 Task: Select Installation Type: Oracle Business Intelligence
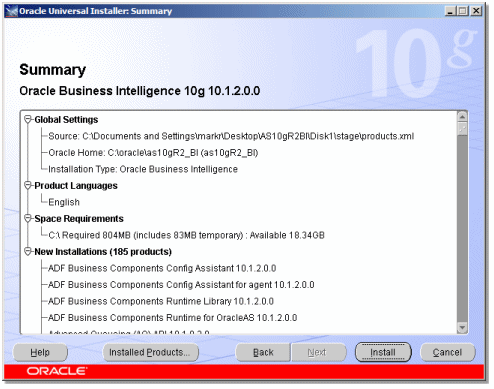[143, 169]
